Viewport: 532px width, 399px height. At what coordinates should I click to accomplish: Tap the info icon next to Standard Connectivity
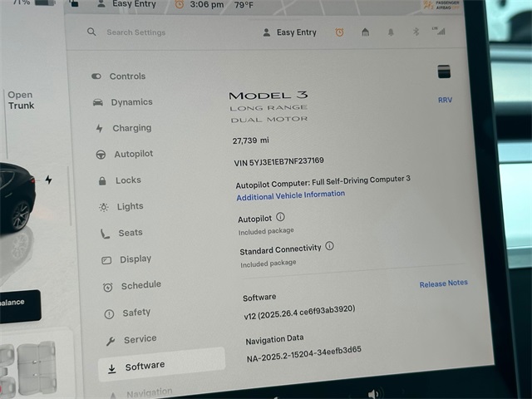click(x=329, y=246)
